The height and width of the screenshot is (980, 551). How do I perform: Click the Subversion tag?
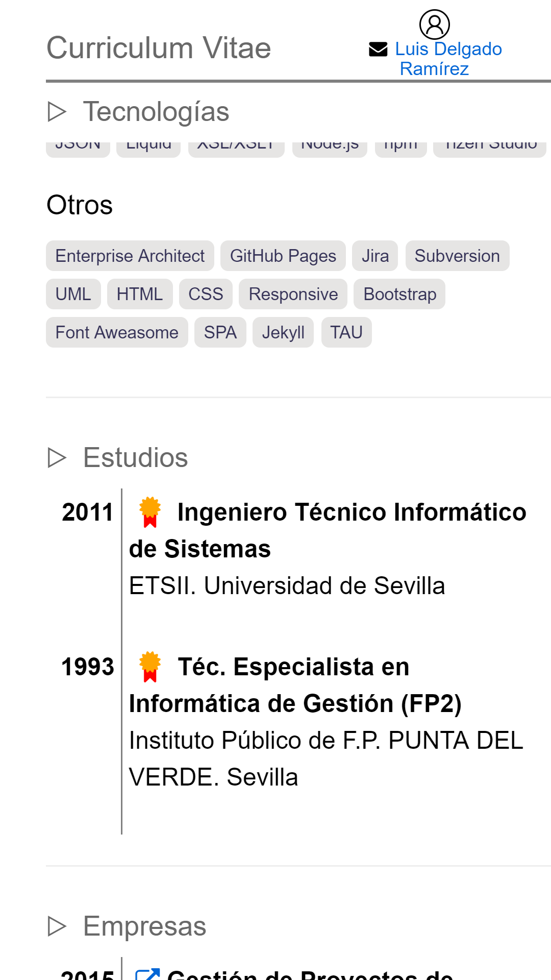457,256
